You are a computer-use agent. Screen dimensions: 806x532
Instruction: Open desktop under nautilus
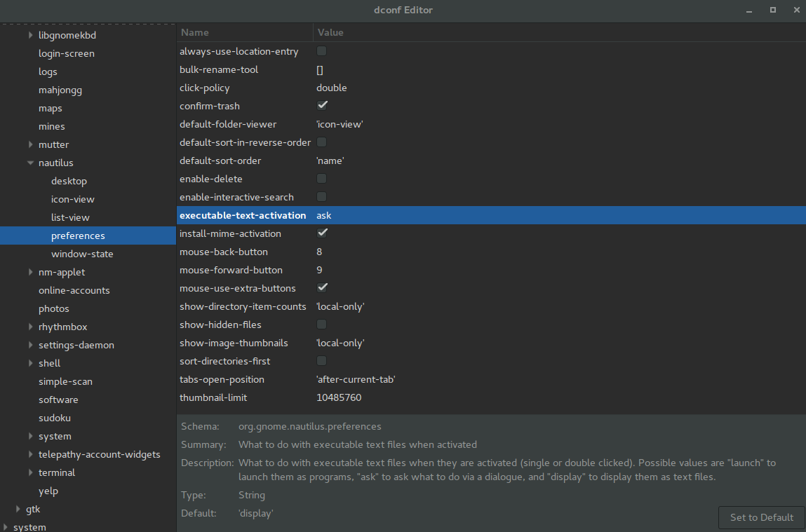click(69, 182)
